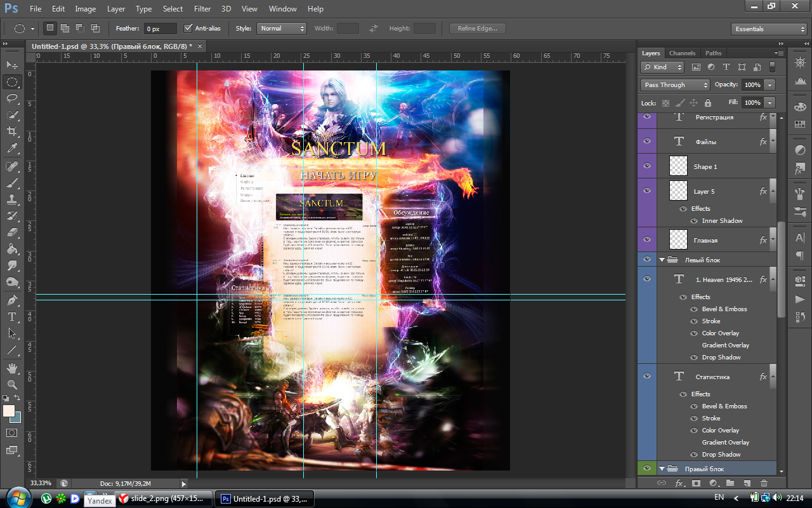Screen dimensions: 812x508
Task: Switch to the Channels tab
Action: pyautogui.click(x=682, y=53)
